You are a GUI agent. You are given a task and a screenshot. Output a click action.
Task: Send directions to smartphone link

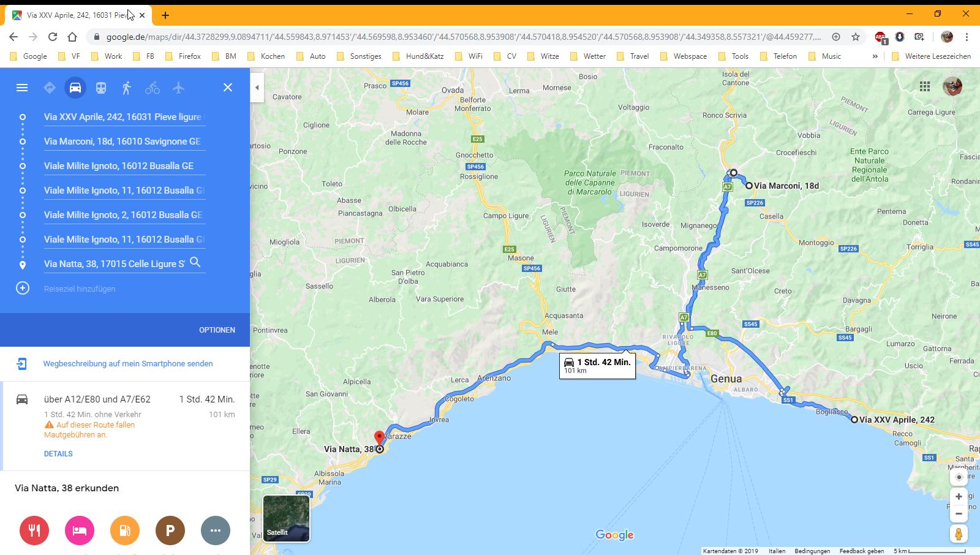128,364
